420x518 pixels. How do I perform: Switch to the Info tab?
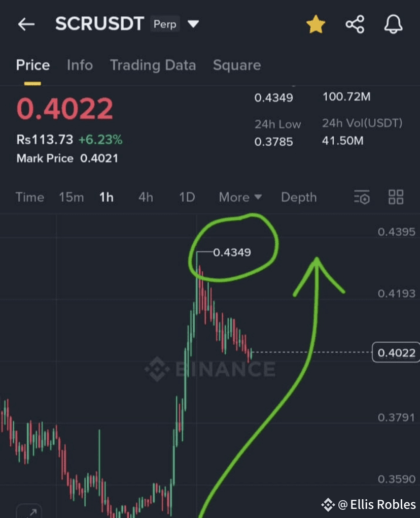pyautogui.click(x=80, y=65)
